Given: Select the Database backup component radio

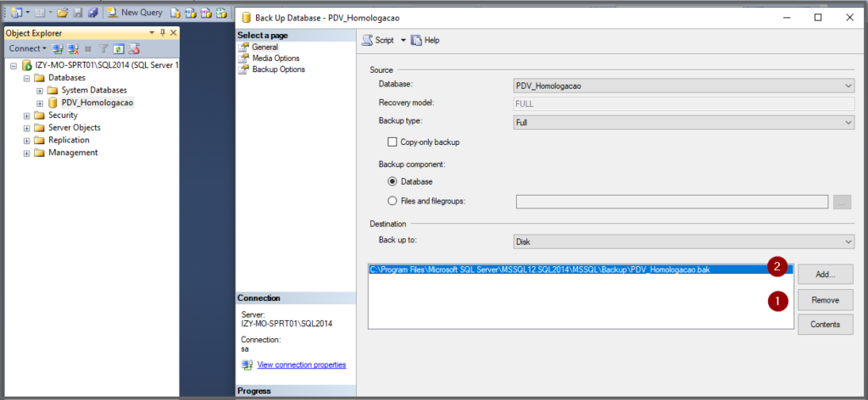Looking at the screenshot, I should (x=392, y=181).
